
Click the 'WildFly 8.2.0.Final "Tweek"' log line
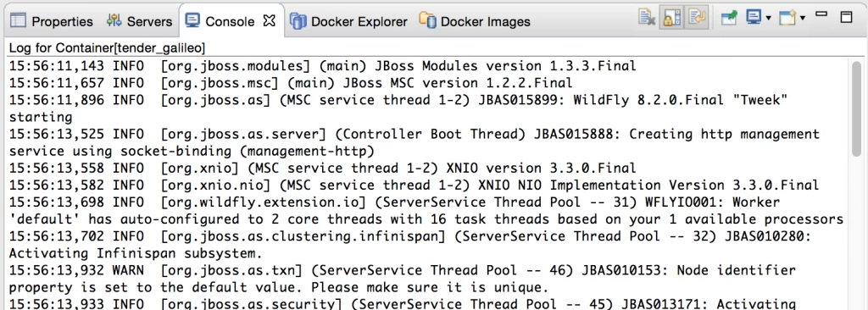(398, 100)
